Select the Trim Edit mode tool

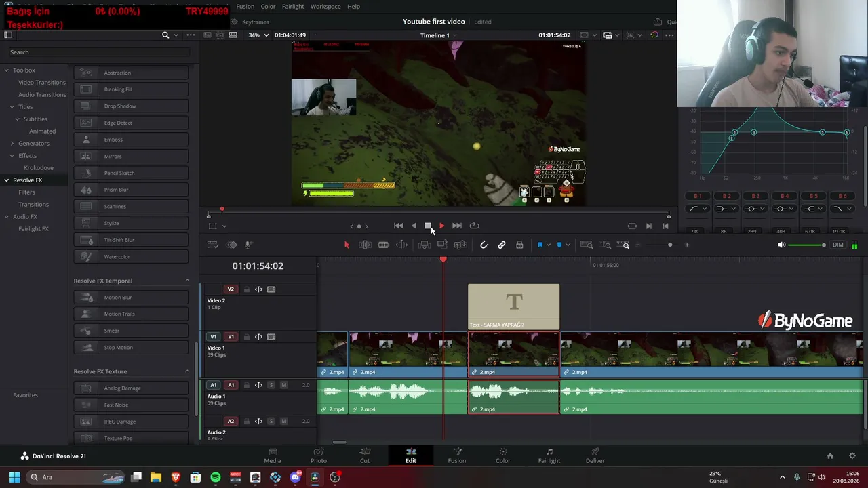coord(365,245)
